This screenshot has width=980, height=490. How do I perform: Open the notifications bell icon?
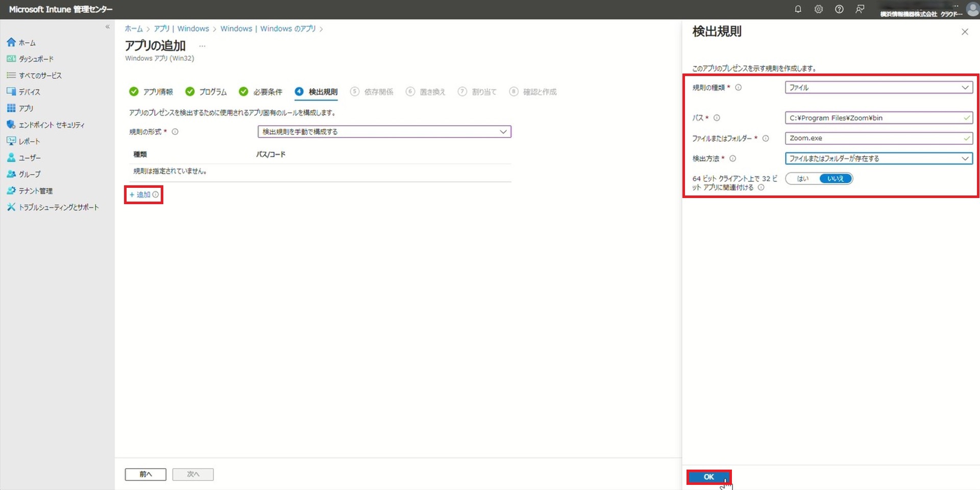[798, 9]
